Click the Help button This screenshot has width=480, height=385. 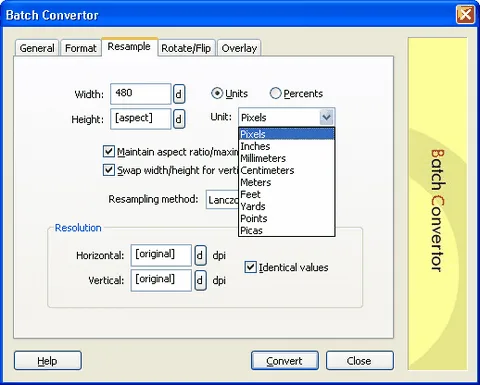coord(48,361)
